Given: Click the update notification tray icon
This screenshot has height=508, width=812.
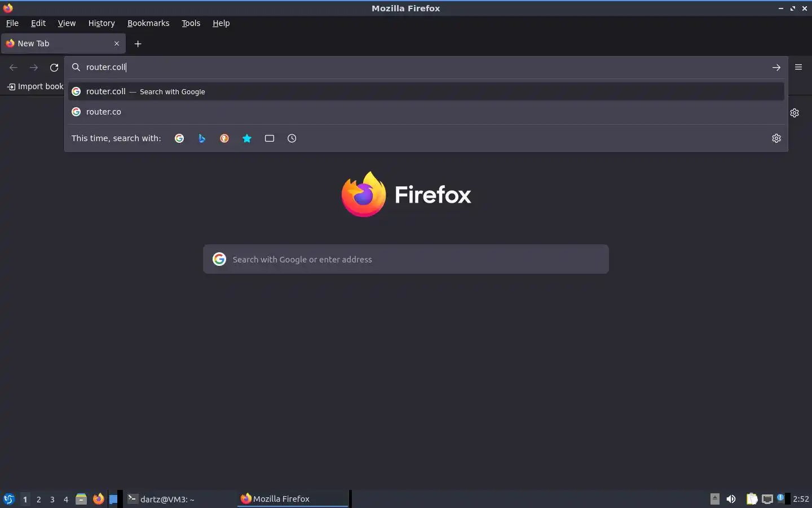Looking at the screenshot, I should (780, 498).
